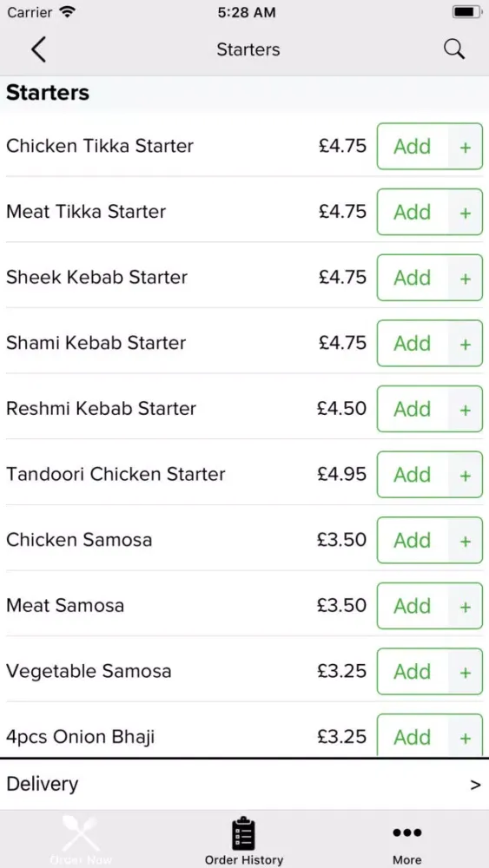Click plus icon for Chicken Tikka Starter
The height and width of the screenshot is (868, 489).
click(466, 147)
